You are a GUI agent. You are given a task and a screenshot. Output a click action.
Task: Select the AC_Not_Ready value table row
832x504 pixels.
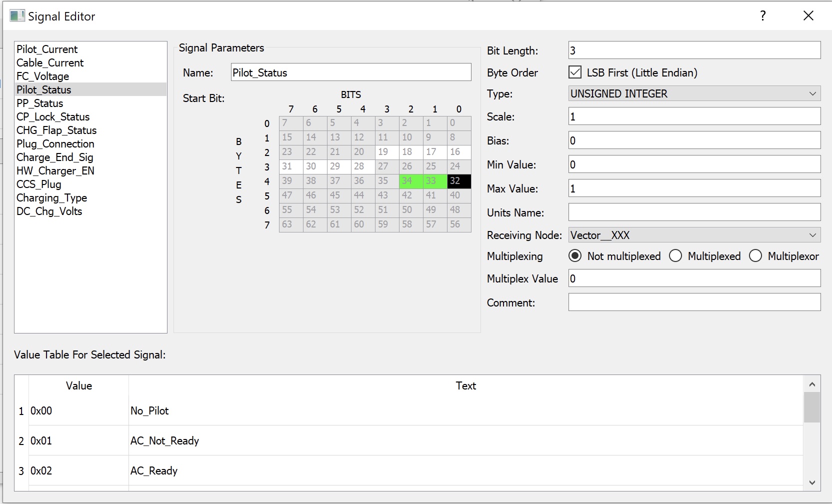[164, 440]
